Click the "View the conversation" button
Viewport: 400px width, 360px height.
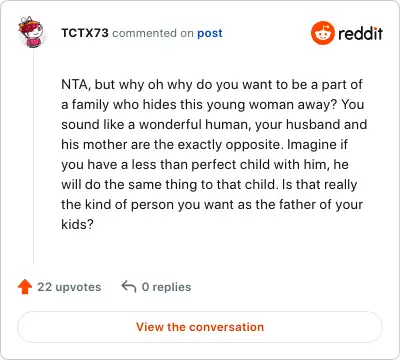[200, 327]
